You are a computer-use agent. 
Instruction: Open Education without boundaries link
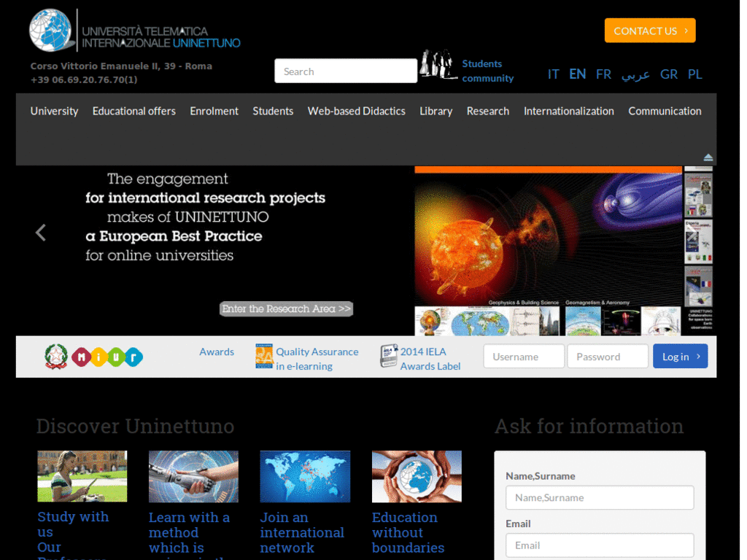(409, 532)
